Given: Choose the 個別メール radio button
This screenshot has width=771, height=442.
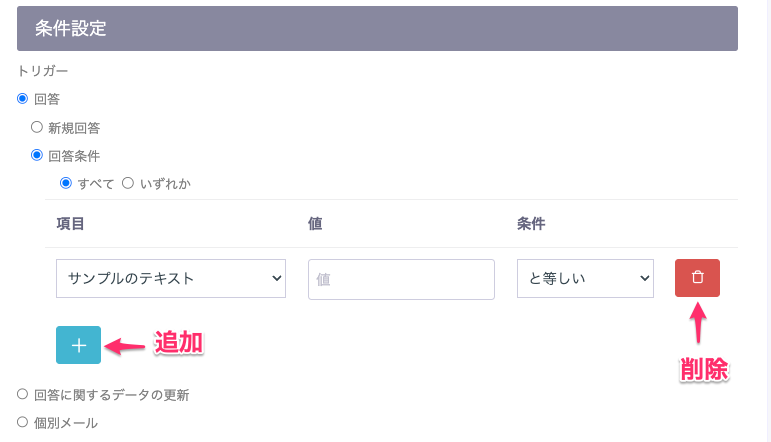Looking at the screenshot, I should point(22,422).
